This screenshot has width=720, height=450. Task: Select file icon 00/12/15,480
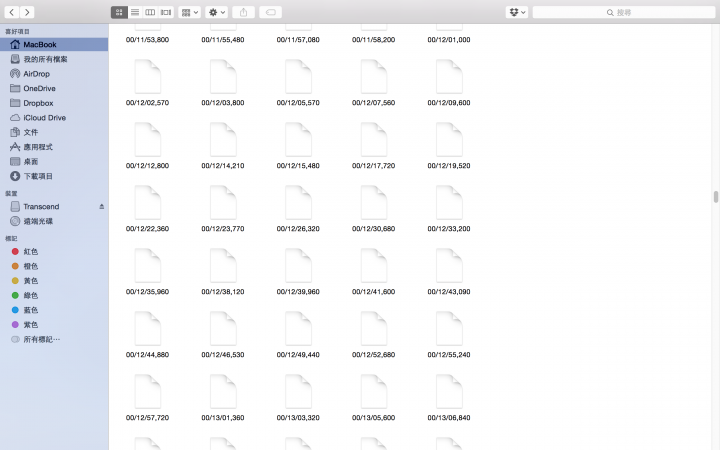pos(298,140)
